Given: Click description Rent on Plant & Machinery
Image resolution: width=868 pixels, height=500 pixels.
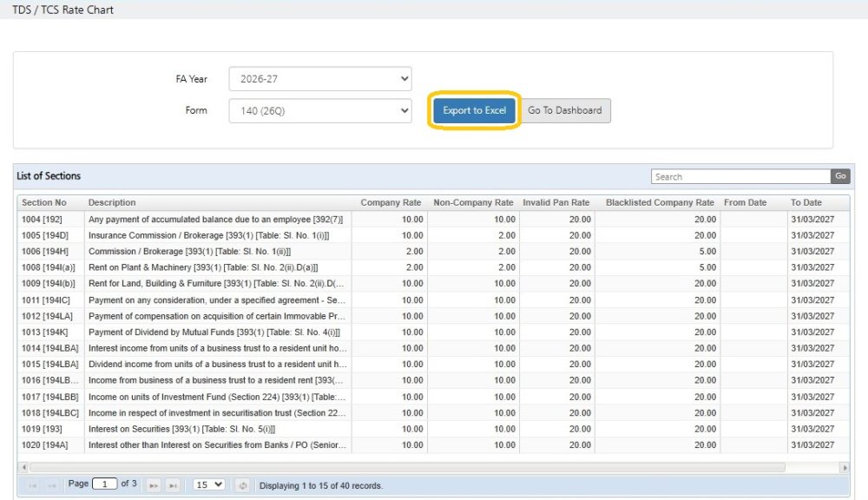Looking at the screenshot, I should pyautogui.click(x=203, y=267).
